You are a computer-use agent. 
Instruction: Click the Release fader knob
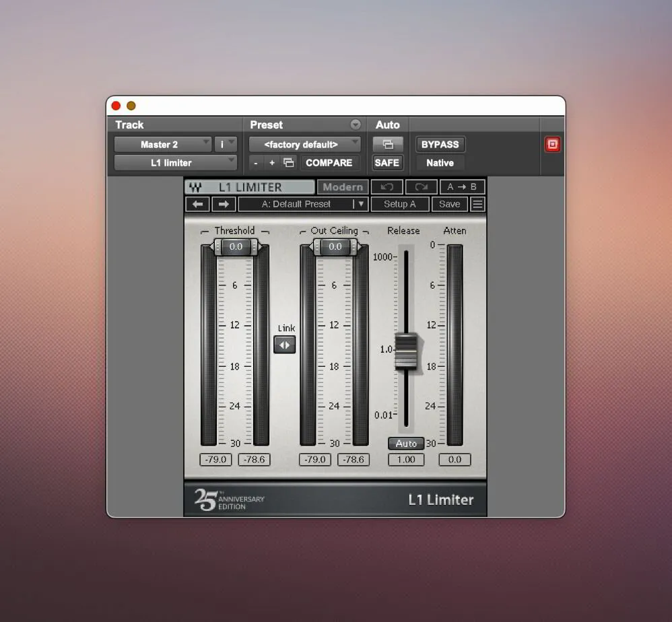[406, 351]
